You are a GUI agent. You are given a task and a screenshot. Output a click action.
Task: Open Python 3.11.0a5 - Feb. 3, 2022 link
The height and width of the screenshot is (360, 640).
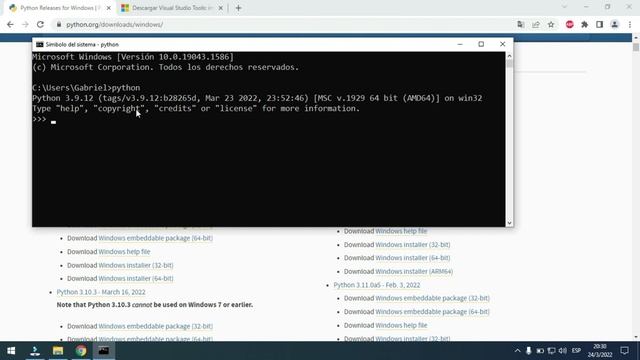[x=377, y=285]
